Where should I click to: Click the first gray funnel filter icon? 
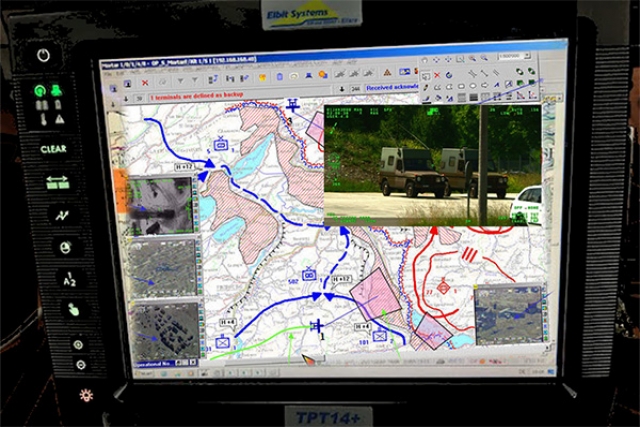click(x=180, y=81)
